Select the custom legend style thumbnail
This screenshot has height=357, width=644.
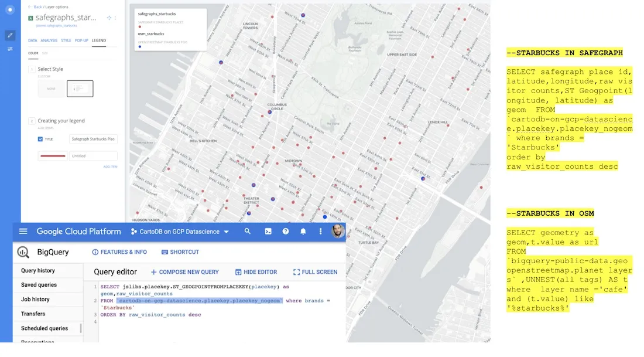(x=80, y=89)
